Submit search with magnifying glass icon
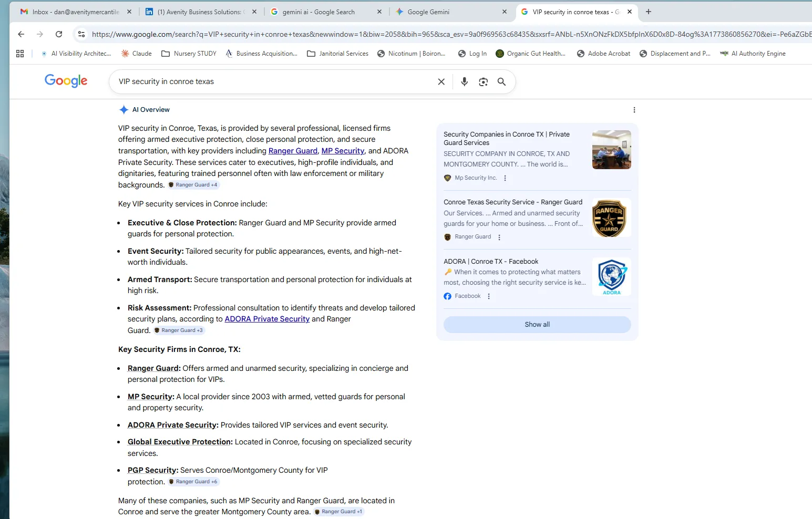Screen dimensions: 812x519 tap(501, 81)
